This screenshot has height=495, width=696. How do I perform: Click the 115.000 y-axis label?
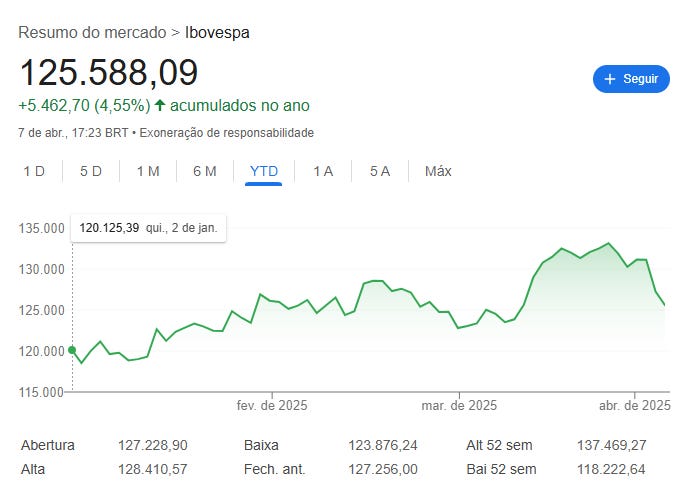point(41,392)
